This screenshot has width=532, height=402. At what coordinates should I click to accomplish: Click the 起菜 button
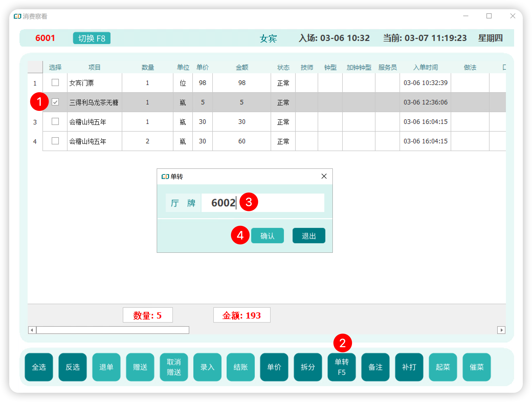443,367
